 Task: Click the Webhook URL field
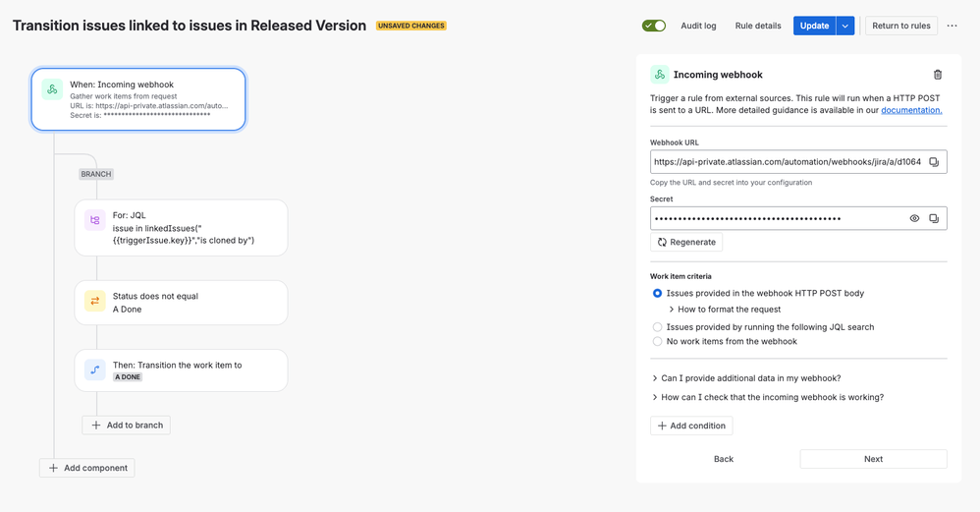click(x=798, y=162)
